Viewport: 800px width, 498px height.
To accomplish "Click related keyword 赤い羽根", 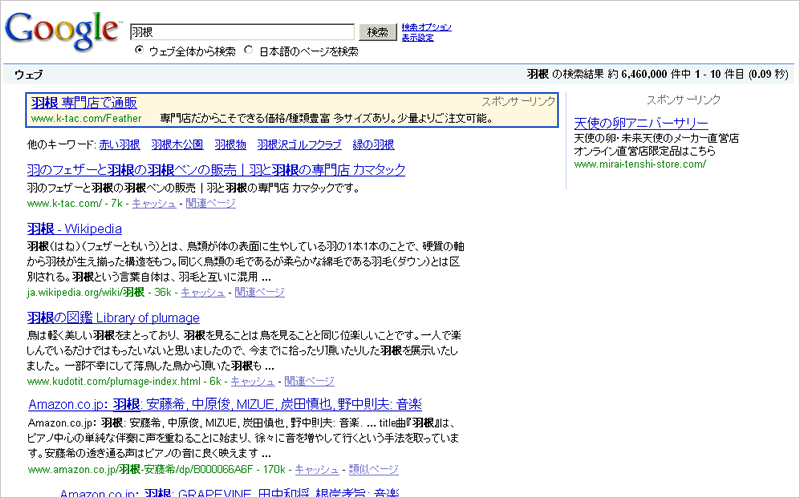I will click(120, 145).
